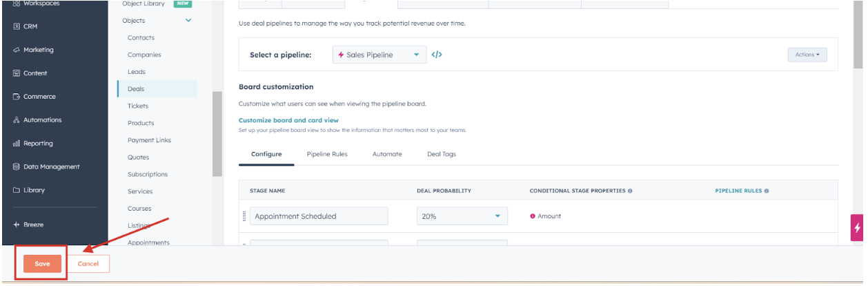868x286 pixels.
Task: Click the Appointment Scheduled stage name field
Action: 319,216
